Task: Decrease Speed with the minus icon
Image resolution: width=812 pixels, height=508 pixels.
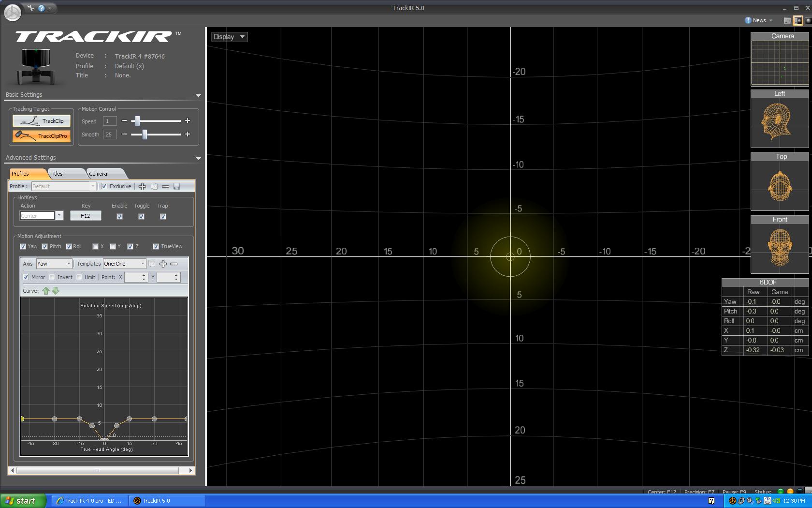Action: [124, 120]
